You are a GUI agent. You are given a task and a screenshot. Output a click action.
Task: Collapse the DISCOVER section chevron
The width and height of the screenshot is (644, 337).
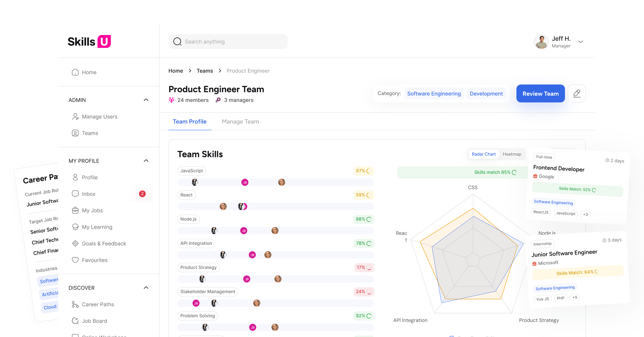coord(146,288)
